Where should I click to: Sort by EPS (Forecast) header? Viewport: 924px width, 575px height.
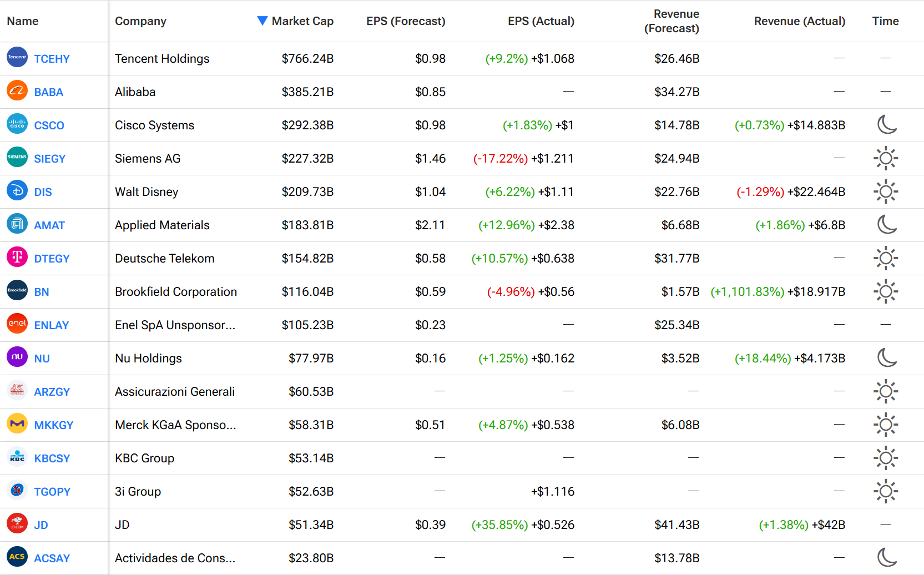pyautogui.click(x=406, y=21)
